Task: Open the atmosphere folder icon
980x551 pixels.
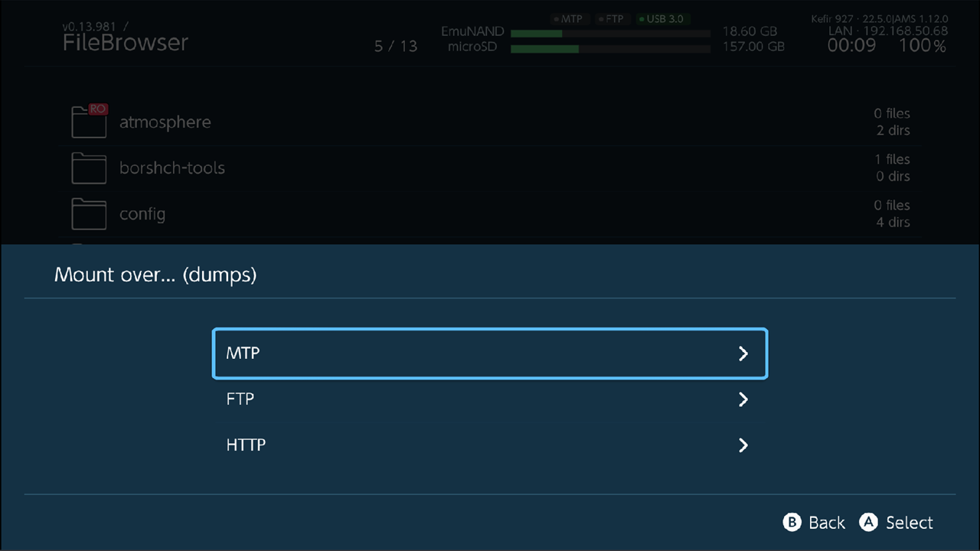Action: 89,122
